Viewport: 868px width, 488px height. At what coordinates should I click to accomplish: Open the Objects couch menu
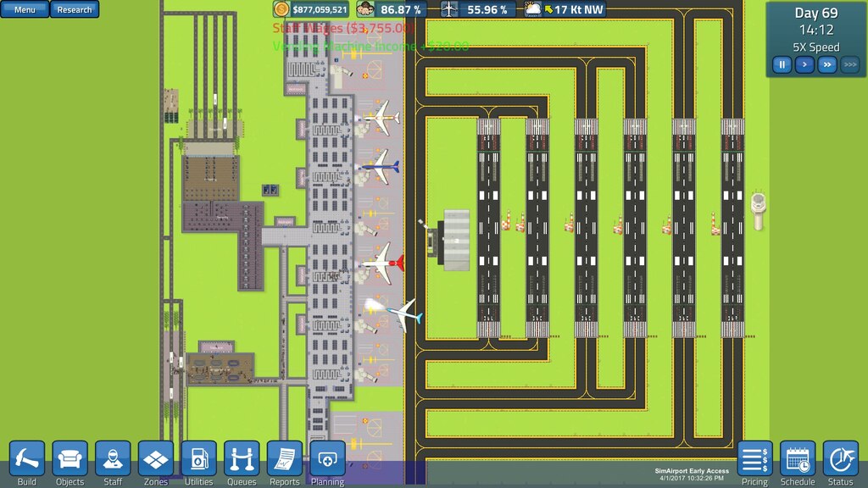tap(70, 458)
